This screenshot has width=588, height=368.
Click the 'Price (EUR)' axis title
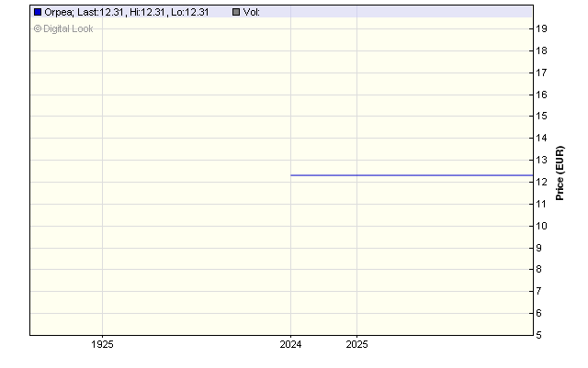tap(560, 173)
